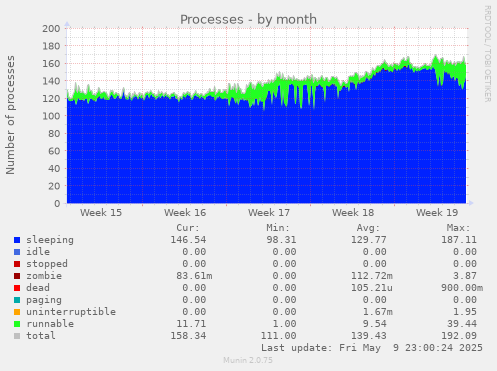497x371 pixels.
Task: Select the 'Week 15' axis label
Action: [101, 213]
